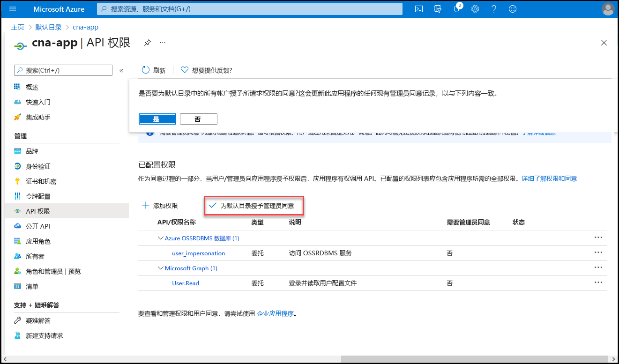Pin the cna-app API 权限 blade
The height and width of the screenshot is (364, 619).
pos(147,43)
